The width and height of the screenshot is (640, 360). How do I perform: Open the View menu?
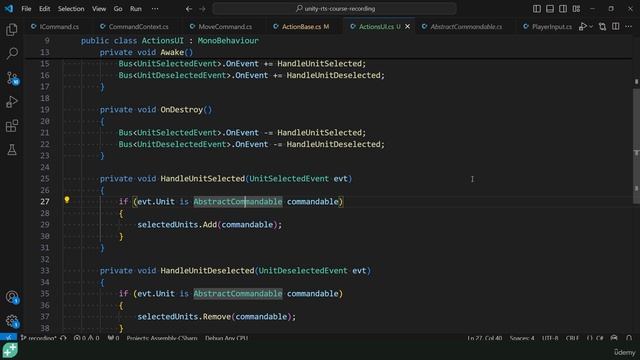point(99,9)
